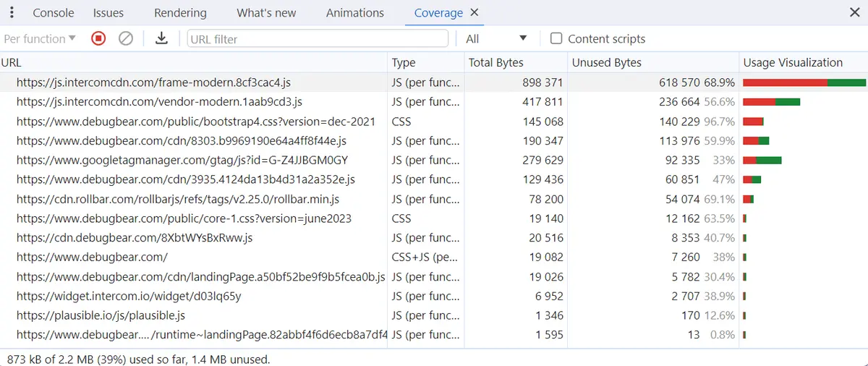Select the runtime~landingPage.82abbf4f6d6ecb8a7df4 row
The width and height of the screenshot is (868, 366).
click(x=434, y=335)
